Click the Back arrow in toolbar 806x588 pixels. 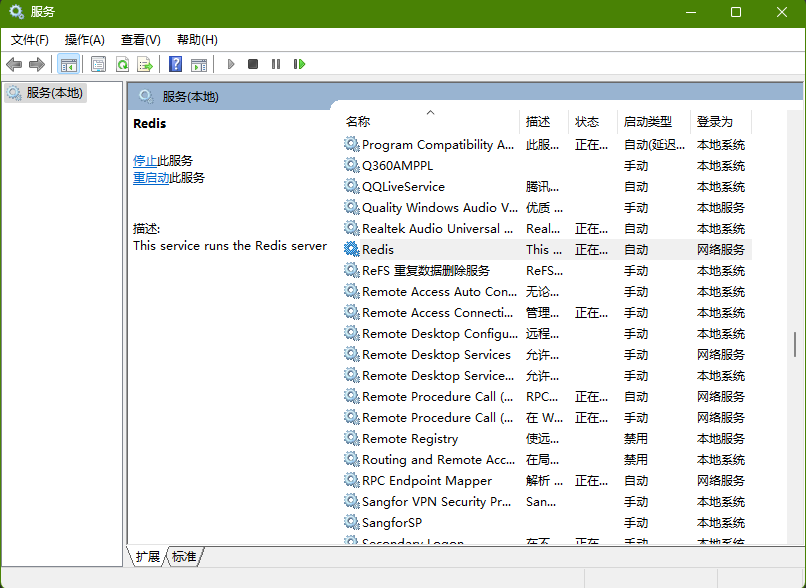tap(14, 65)
